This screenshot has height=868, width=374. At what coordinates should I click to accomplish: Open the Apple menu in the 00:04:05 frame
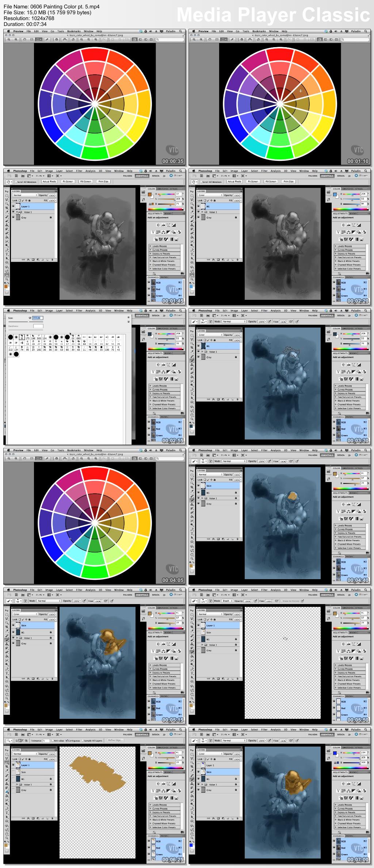pos(8,450)
